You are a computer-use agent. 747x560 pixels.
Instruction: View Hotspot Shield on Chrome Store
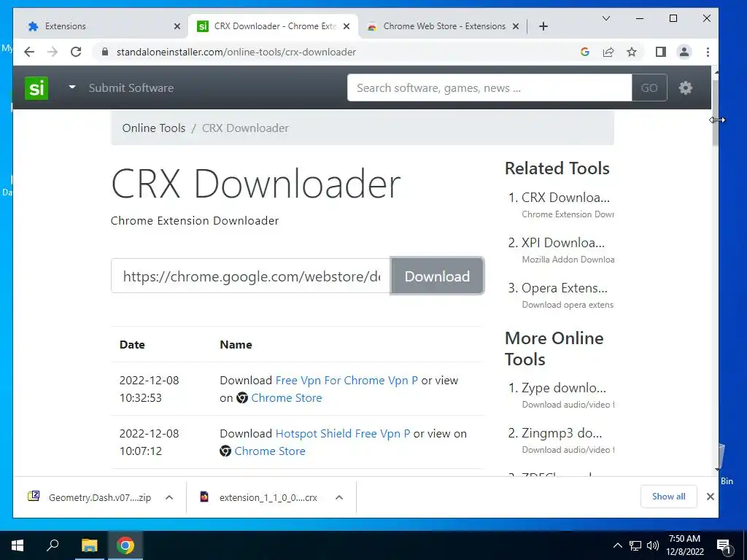click(x=270, y=451)
